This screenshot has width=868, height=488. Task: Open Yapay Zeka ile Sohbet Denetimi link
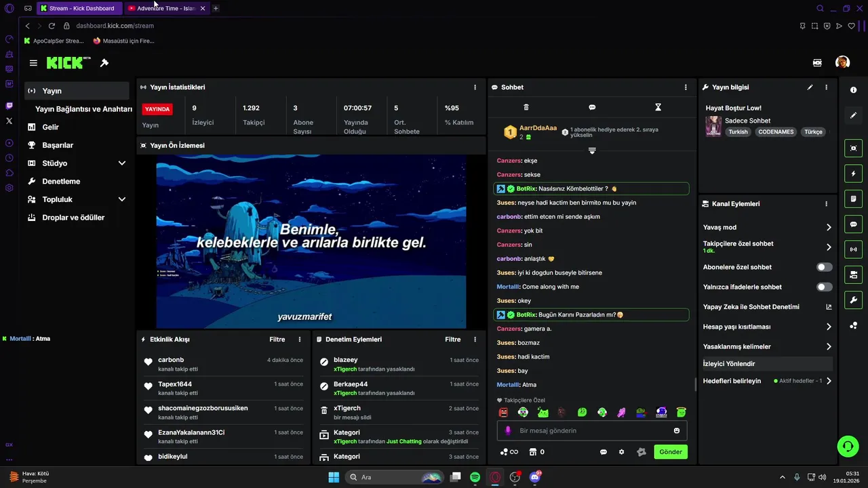pyautogui.click(x=768, y=307)
